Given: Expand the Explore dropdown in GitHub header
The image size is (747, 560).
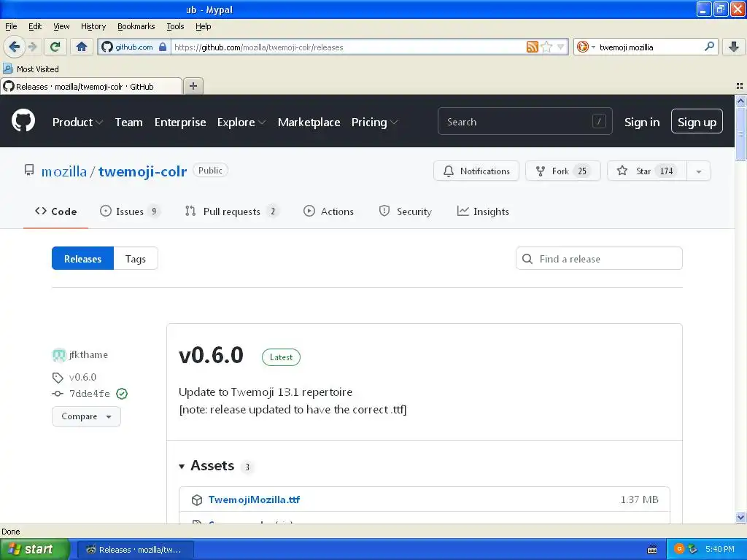Looking at the screenshot, I should point(241,122).
